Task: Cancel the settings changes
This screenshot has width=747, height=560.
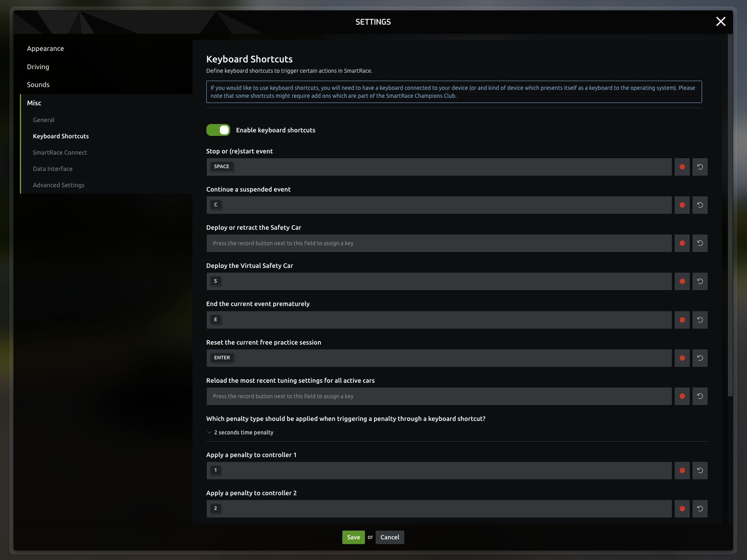Action: coord(390,537)
